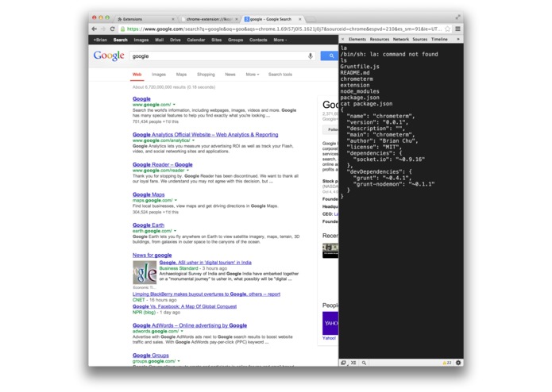Viewport: 552px width, 392px height.
Task: Open DevTools settings gear icon
Action: [x=458, y=363]
